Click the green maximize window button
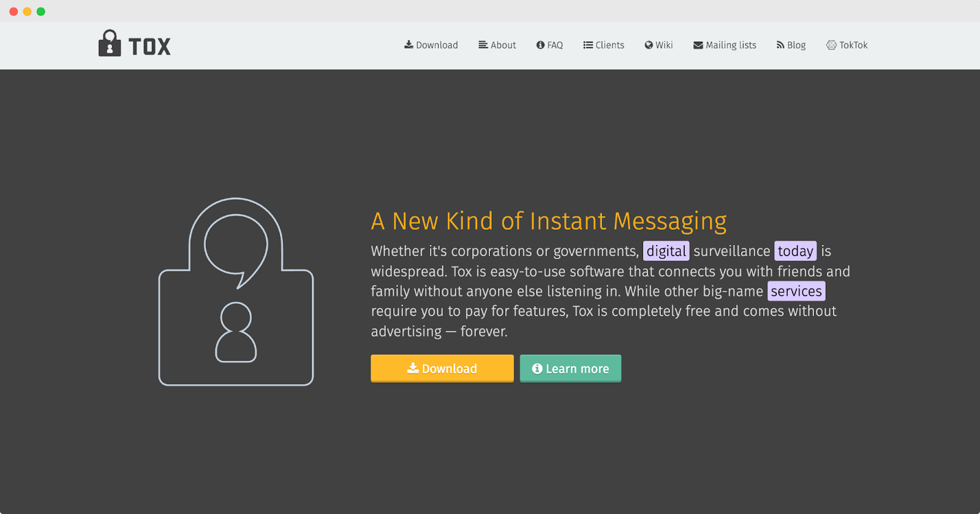Viewport: 980px width, 514px height. click(x=41, y=12)
